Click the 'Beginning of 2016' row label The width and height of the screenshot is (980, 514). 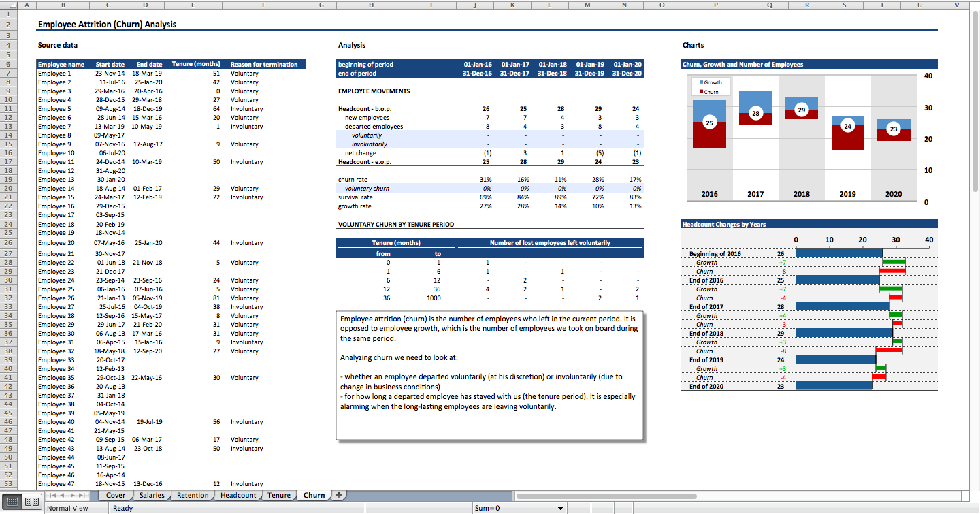pos(715,253)
